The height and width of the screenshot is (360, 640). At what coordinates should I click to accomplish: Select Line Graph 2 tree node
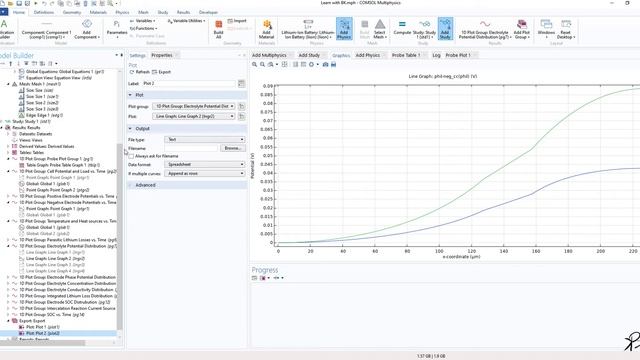click(x=52, y=258)
